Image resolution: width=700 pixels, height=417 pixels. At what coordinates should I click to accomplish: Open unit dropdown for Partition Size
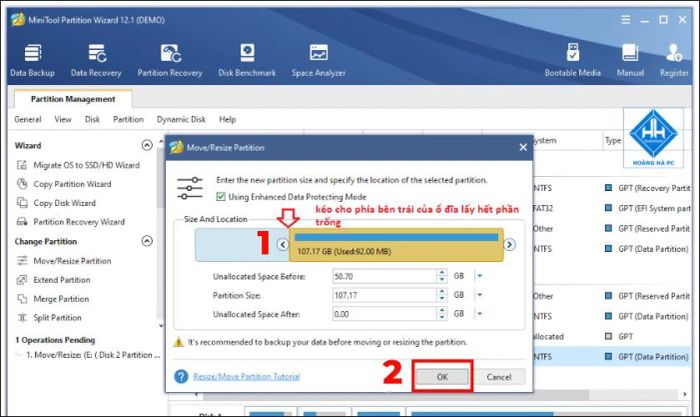479,295
